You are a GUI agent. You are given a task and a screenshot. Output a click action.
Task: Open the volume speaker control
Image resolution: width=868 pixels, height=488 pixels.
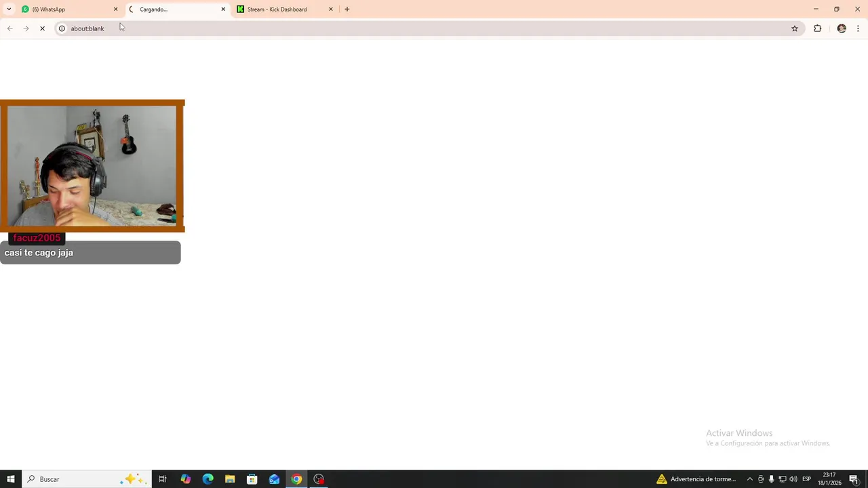pos(793,479)
